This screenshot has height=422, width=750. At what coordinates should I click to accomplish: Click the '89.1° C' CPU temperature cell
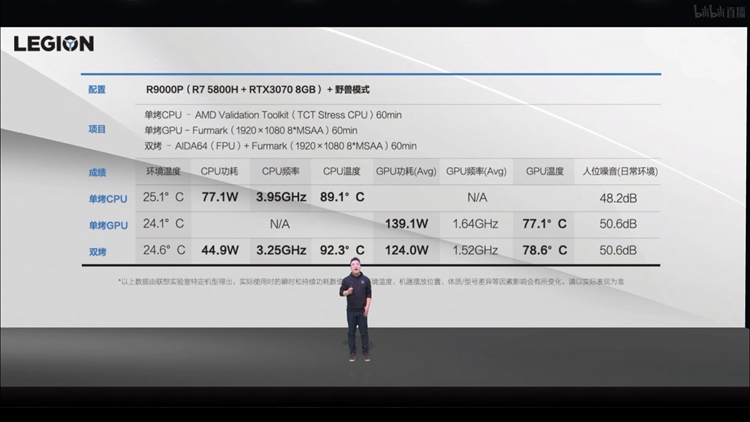(x=342, y=197)
